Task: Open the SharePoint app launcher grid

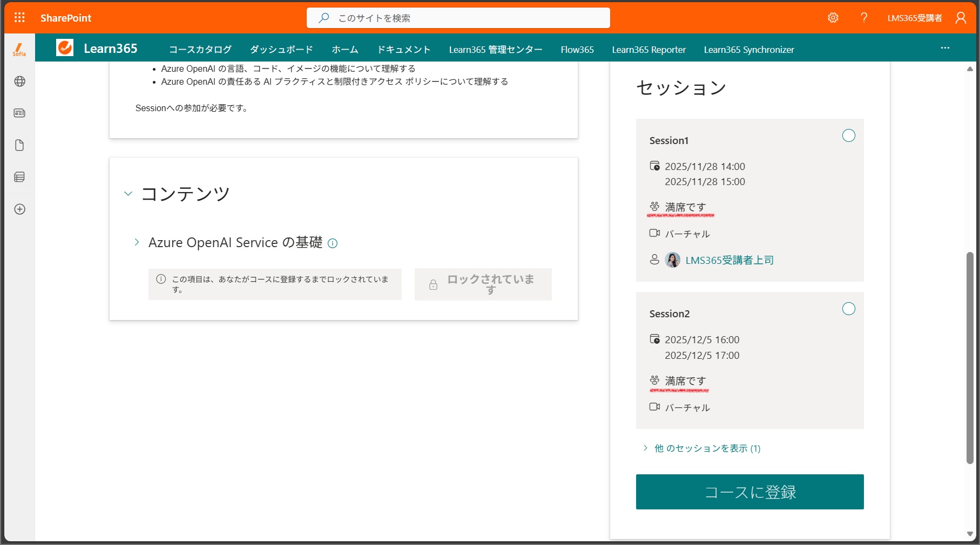Action: coord(19,18)
